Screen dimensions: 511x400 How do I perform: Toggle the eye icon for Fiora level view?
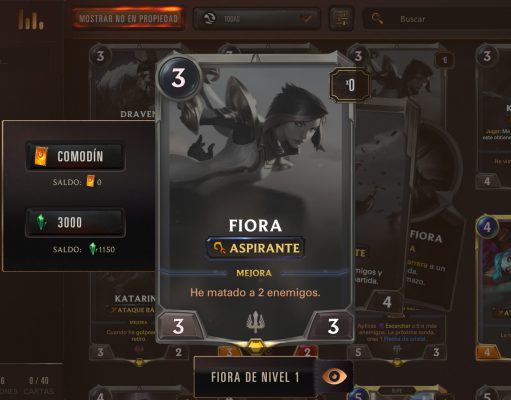tap(334, 377)
